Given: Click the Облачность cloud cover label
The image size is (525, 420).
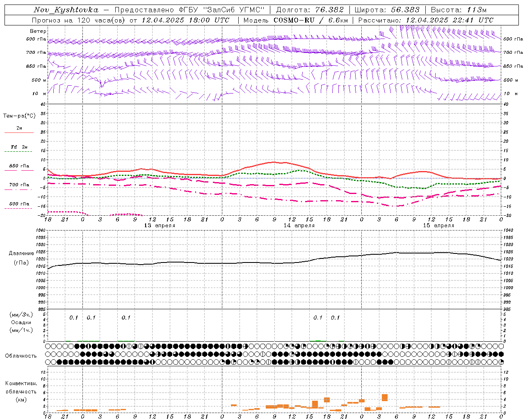Looking at the screenshot, I should pos(21,356).
